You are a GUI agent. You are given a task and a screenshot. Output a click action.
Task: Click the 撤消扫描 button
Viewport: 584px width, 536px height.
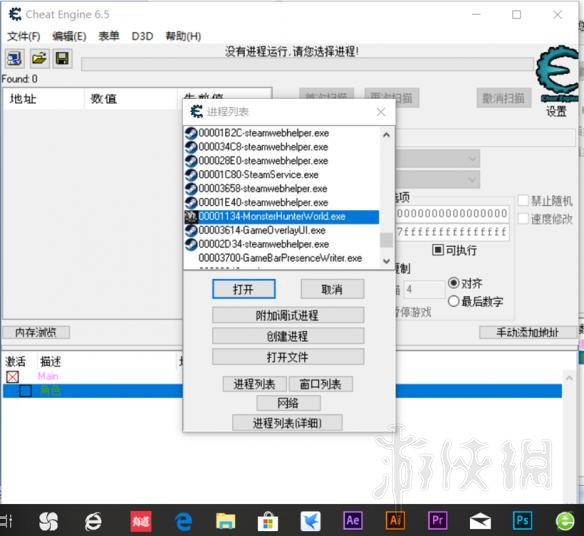(504, 98)
